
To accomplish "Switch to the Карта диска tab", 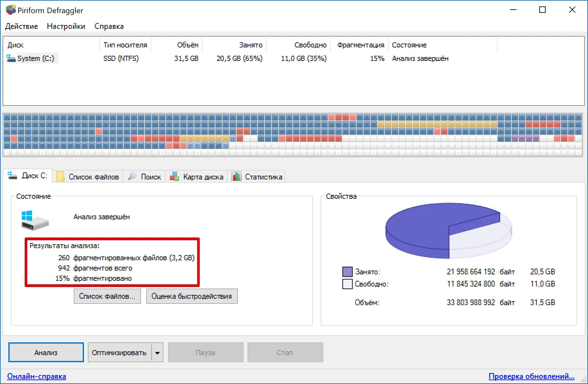I will [x=196, y=177].
